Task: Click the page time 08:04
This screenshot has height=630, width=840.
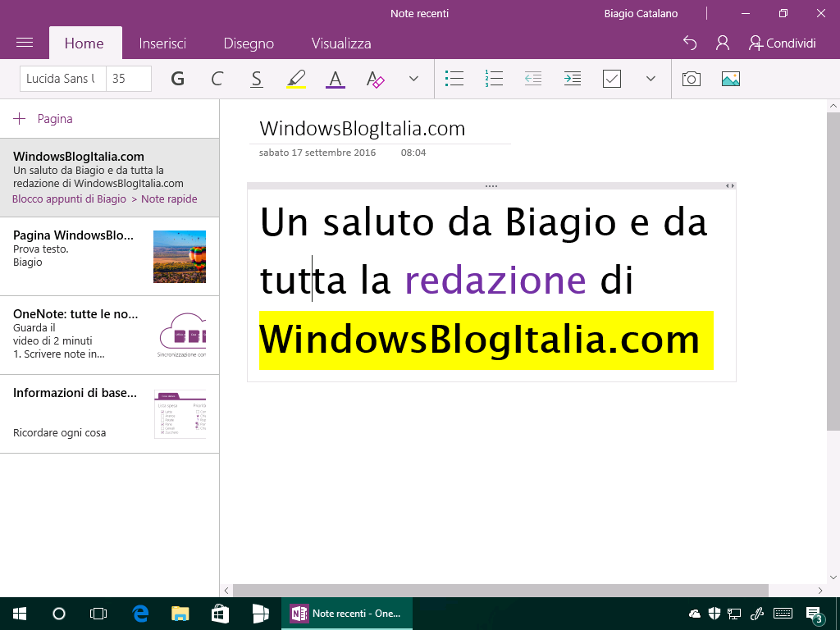Action: pyautogui.click(x=413, y=153)
